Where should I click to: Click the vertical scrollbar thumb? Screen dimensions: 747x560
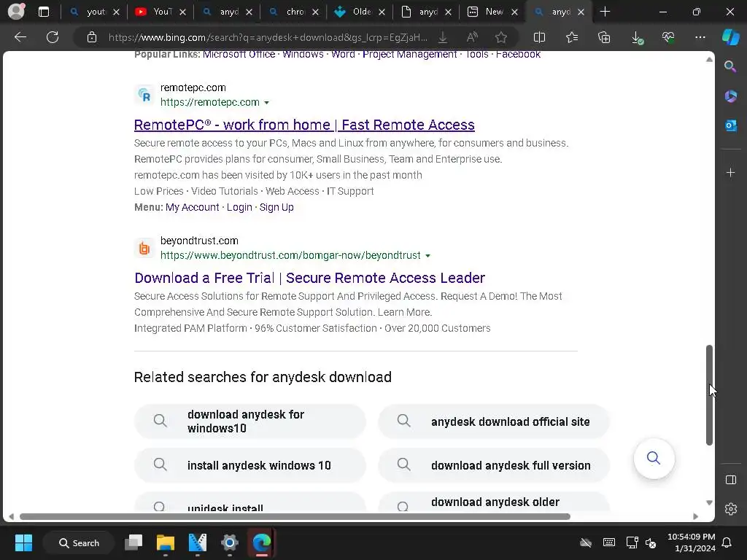point(709,395)
